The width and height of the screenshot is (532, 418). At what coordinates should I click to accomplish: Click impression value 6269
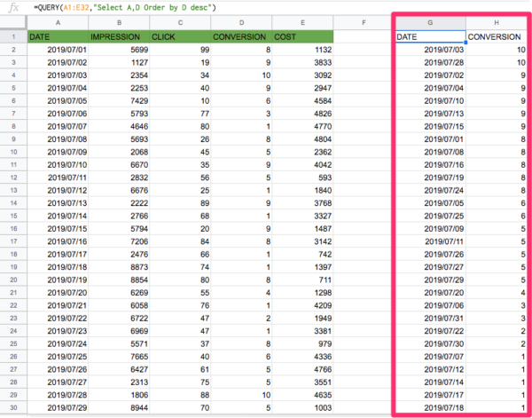119,293
